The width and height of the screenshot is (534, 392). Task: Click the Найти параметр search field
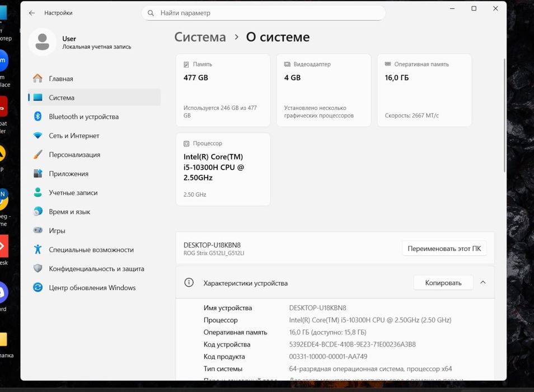263,13
